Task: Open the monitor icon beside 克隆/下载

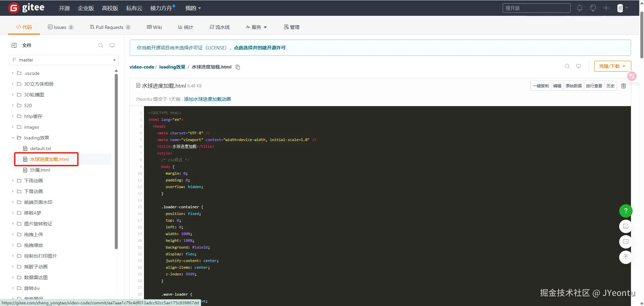Action: (579, 66)
